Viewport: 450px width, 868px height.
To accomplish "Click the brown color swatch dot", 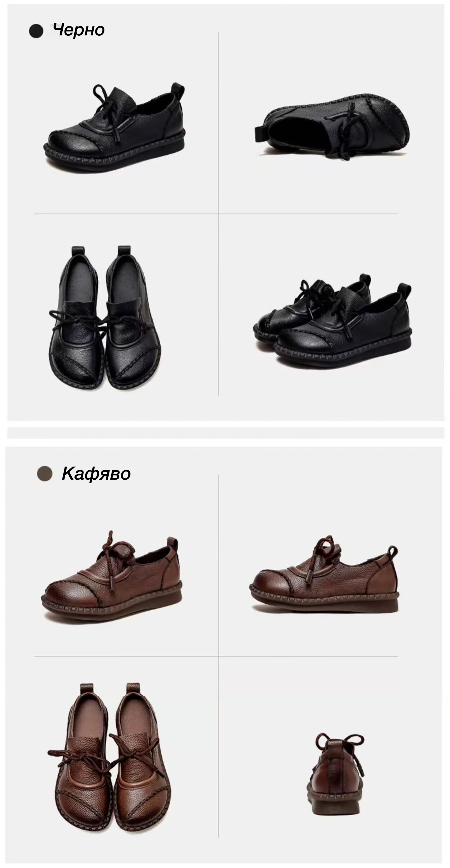I will coord(44,473).
